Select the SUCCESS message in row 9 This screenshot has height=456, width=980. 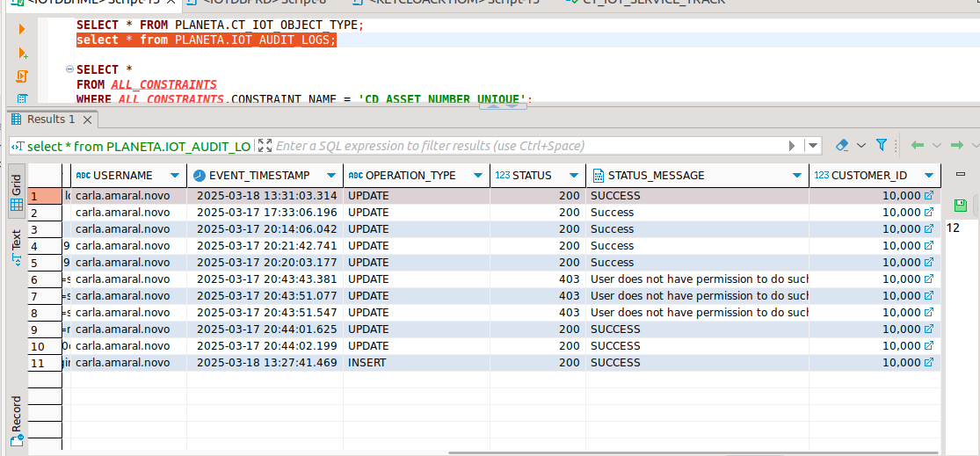(698, 329)
